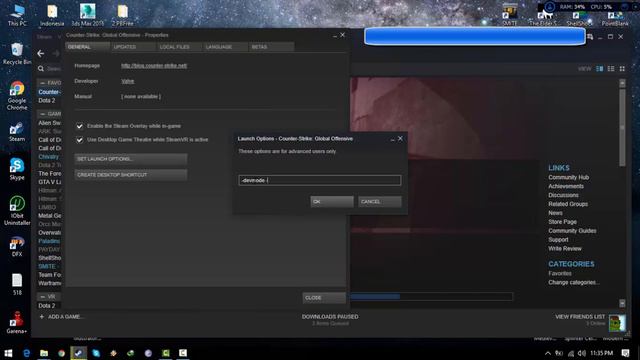Click Change categories link
The height and width of the screenshot is (360, 640).
574,282
